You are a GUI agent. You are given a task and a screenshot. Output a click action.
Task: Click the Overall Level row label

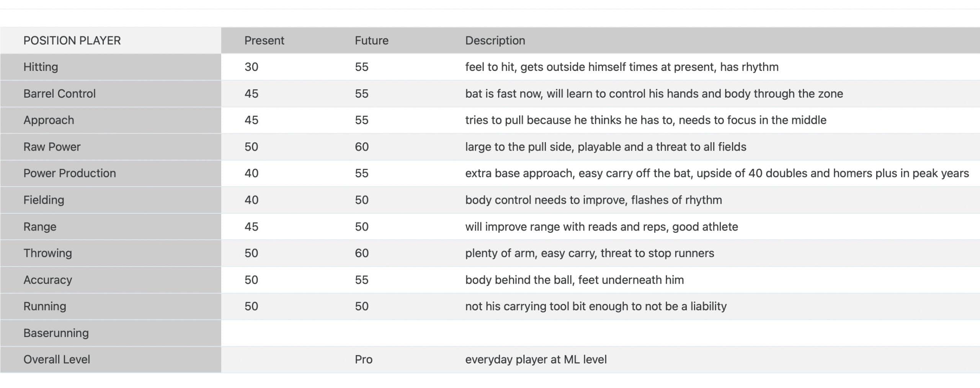[57, 360]
